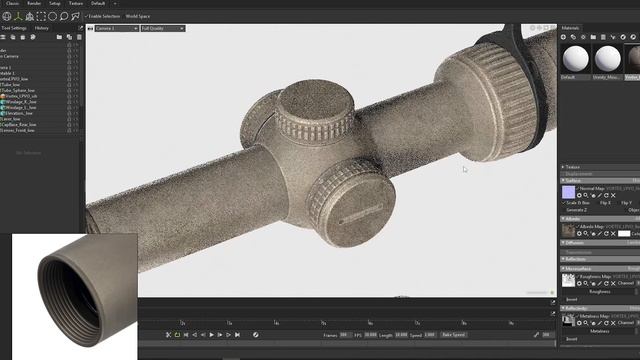Click the trash icon in scene panel

pyautogui.click(x=79, y=37)
